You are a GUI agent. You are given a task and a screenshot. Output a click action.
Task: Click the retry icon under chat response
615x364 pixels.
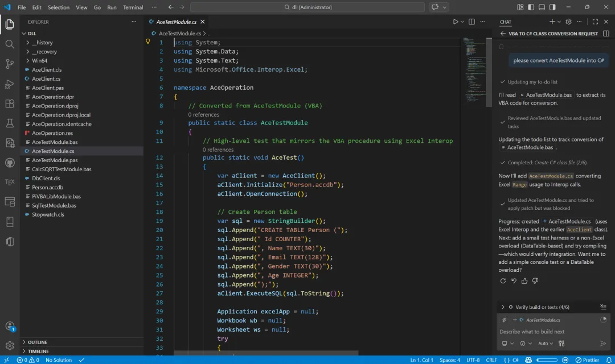click(x=503, y=281)
